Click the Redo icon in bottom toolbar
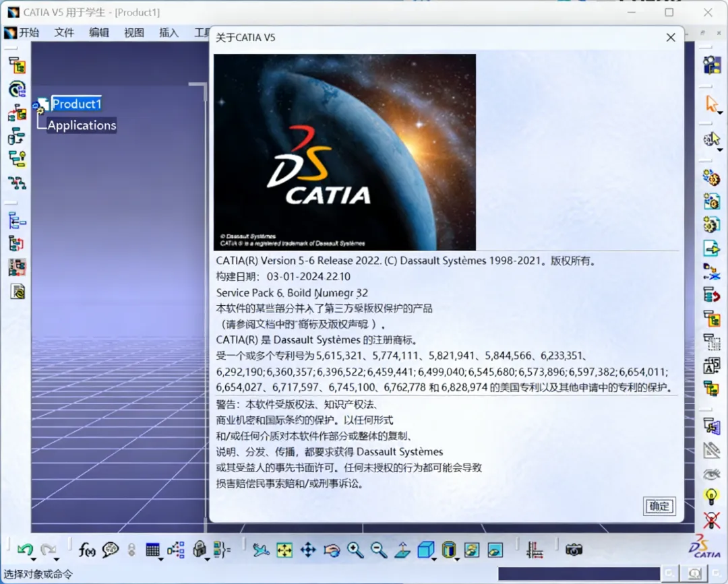Viewport: 728px width, 584px height. coord(48,549)
